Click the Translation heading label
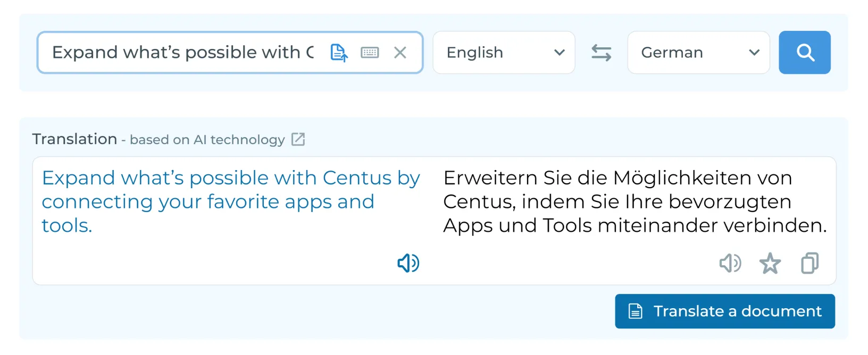Screen dimensions: 868x355 click(74, 139)
